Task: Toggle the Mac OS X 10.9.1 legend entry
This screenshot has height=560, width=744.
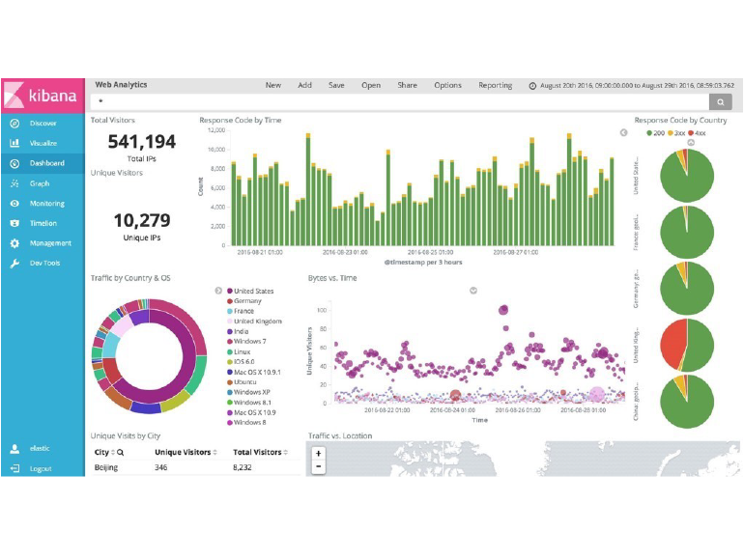Action: tap(254, 373)
